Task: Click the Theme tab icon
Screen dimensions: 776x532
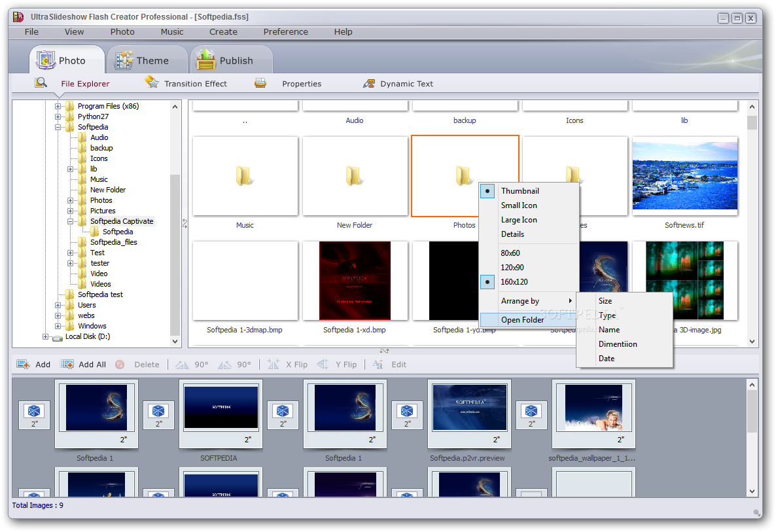Action: (x=124, y=60)
